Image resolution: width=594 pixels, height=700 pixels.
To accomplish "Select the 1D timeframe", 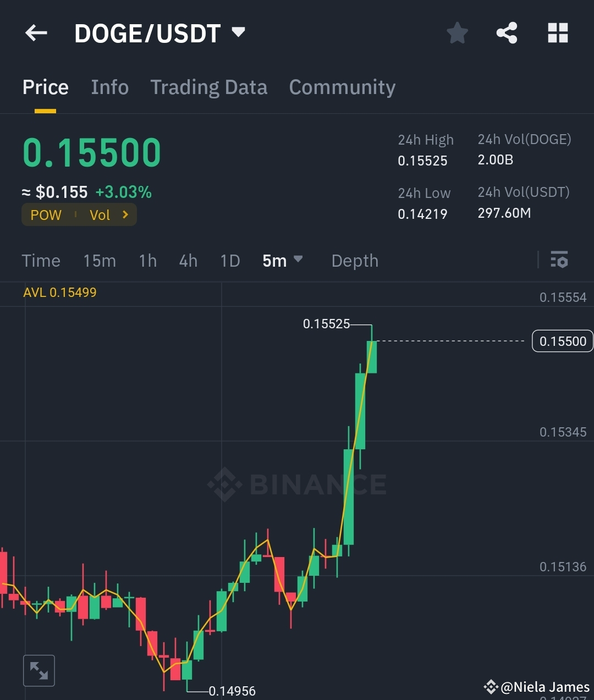I will pos(230,261).
